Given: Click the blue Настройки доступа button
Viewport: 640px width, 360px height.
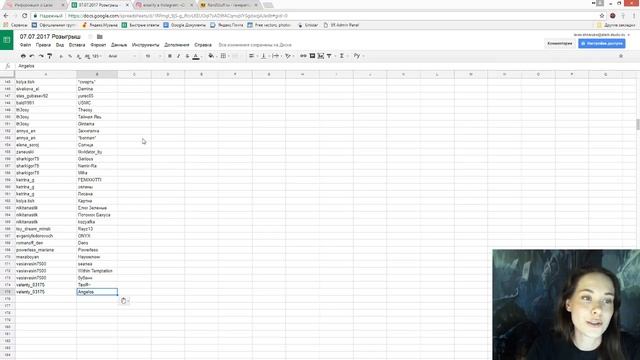Looking at the screenshot, I should tap(602, 43).
